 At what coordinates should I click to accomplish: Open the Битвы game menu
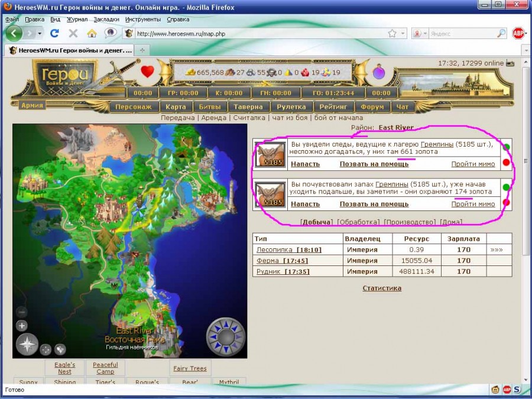point(210,106)
